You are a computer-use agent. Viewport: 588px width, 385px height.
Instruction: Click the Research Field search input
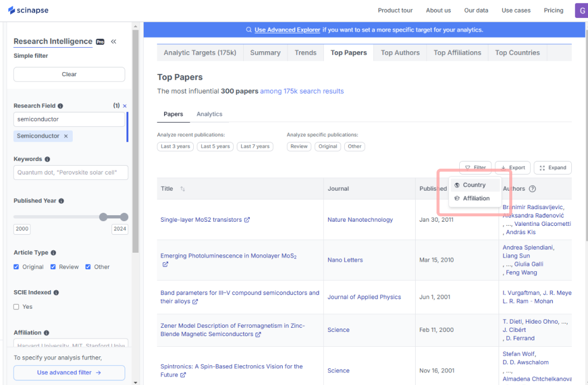(69, 119)
